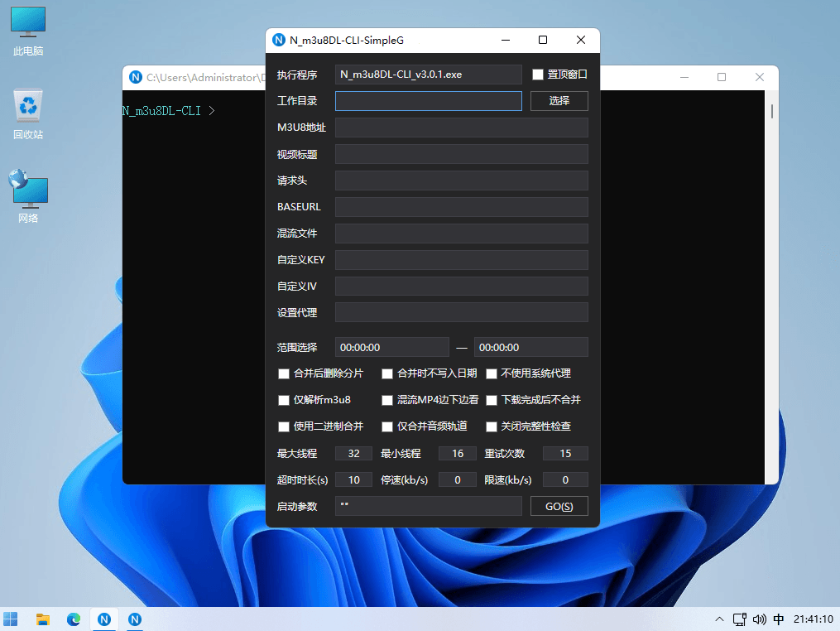Enable the 置顶窗口 checkbox
Screen dimensions: 840x631
[x=538, y=75]
